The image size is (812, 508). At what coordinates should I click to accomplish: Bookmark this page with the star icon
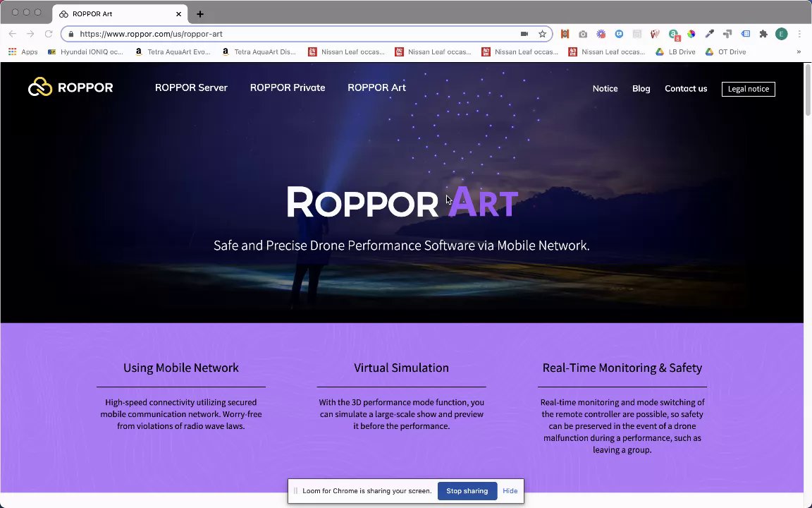[x=542, y=34]
